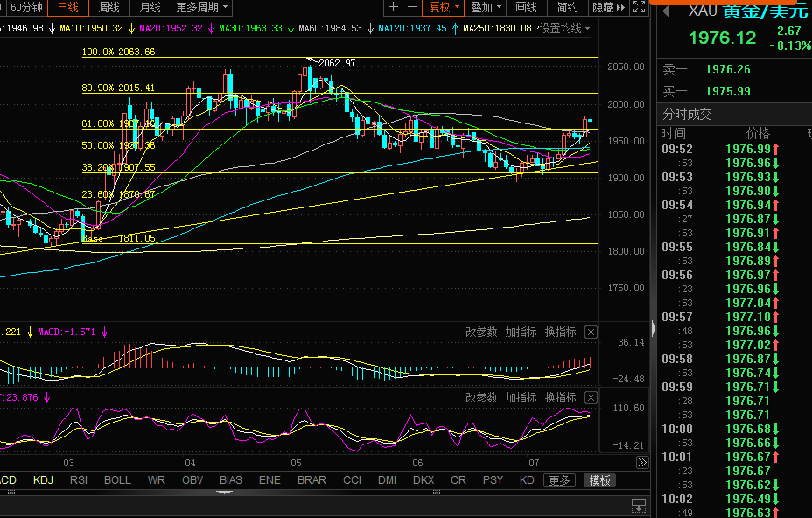The image size is (812, 518).
Task: Click 改参数 in the MACD panel
Action: pos(481,332)
